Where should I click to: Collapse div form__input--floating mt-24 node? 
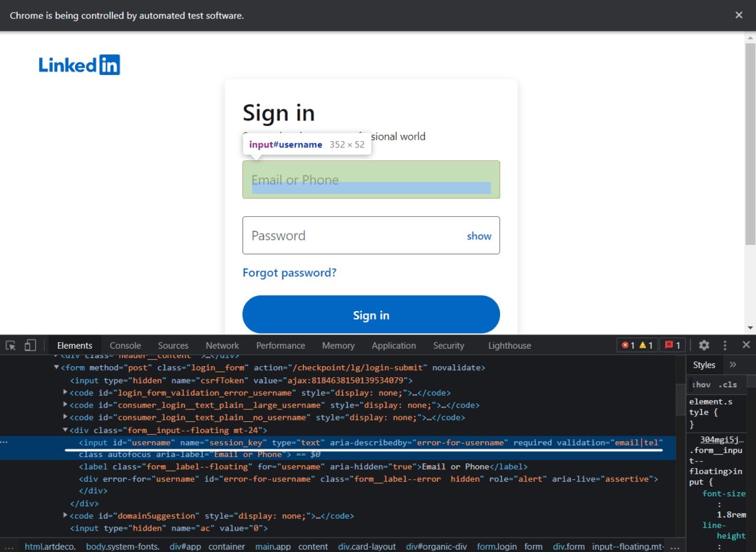[65, 429]
